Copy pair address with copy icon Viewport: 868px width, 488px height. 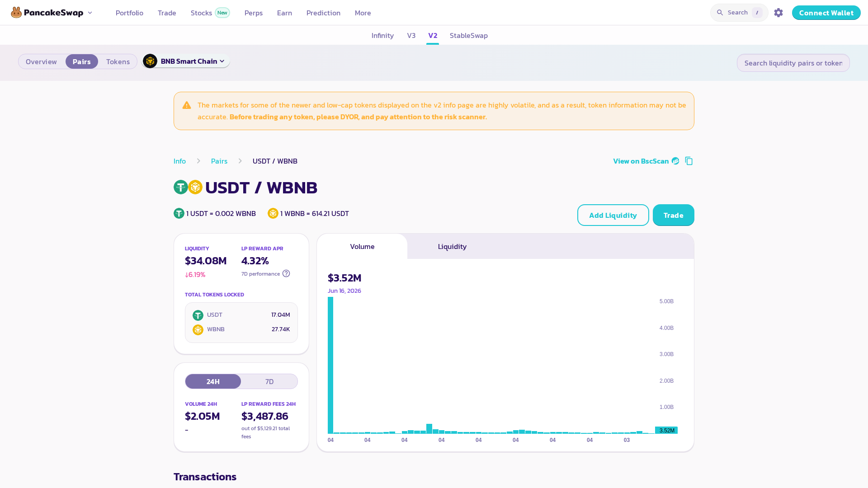click(689, 161)
